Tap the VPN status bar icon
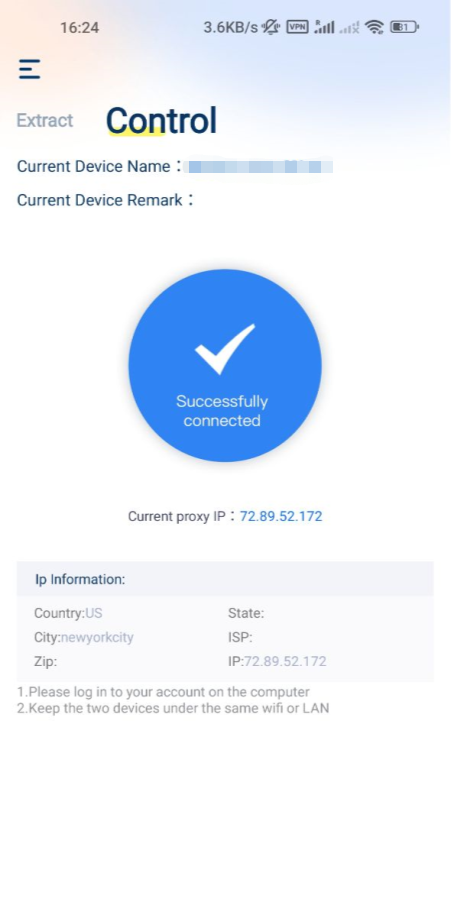 [x=297, y=27]
